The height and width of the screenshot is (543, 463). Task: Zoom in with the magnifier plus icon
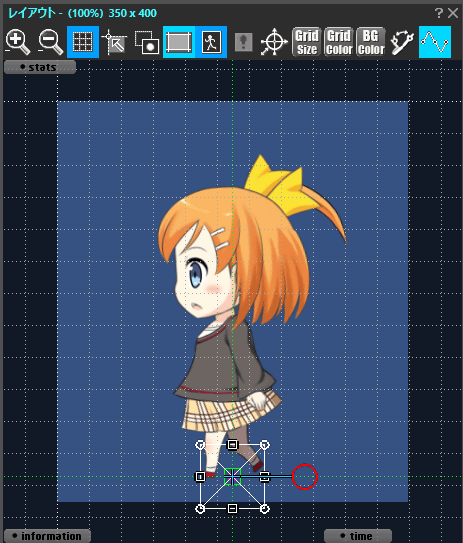coord(18,42)
